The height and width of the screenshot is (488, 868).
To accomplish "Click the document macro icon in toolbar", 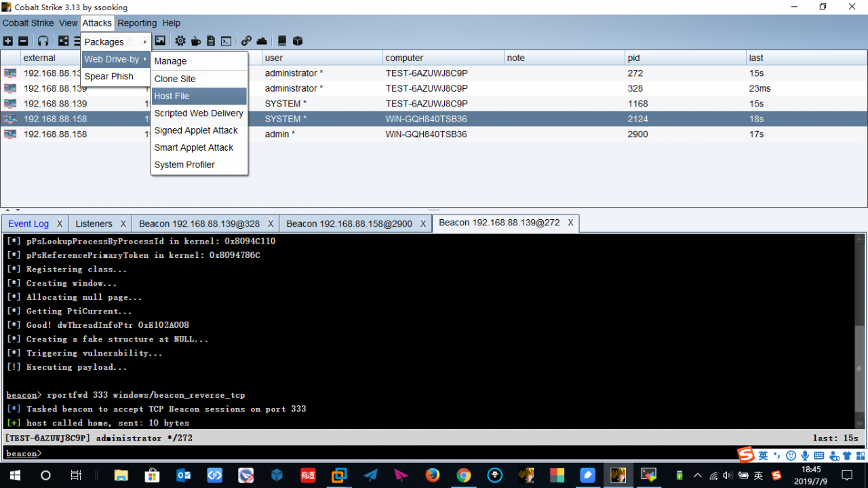I will coord(211,41).
